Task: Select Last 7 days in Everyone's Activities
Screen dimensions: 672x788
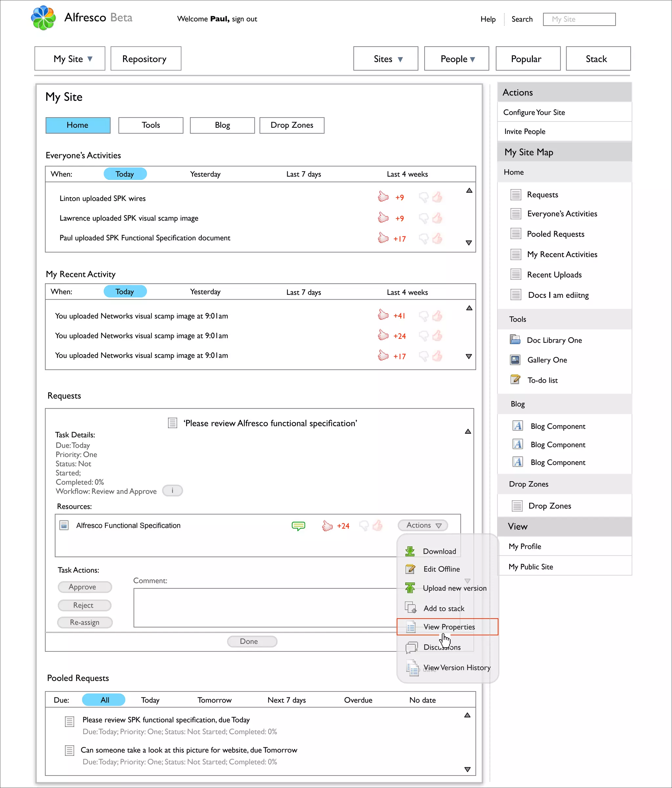Action: tap(304, 174)
